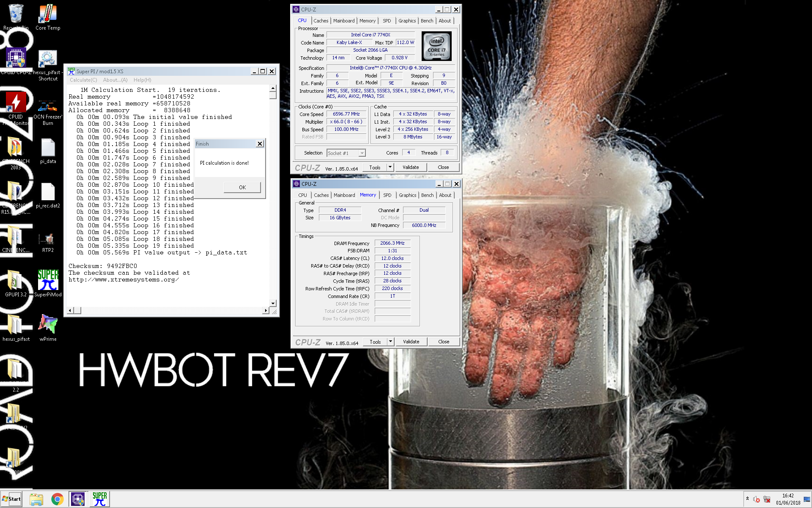This screenshot has width=812, height=508.
Task: Close the Finish dialog
Action: click(x=260, y=144)
